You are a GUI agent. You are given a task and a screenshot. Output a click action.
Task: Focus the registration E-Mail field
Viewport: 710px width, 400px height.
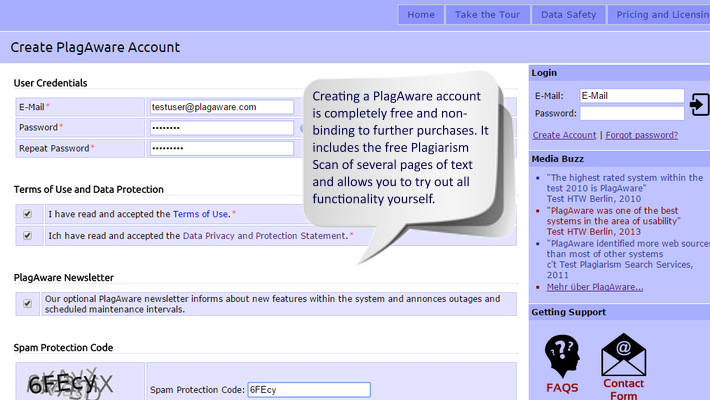[222, 107]
